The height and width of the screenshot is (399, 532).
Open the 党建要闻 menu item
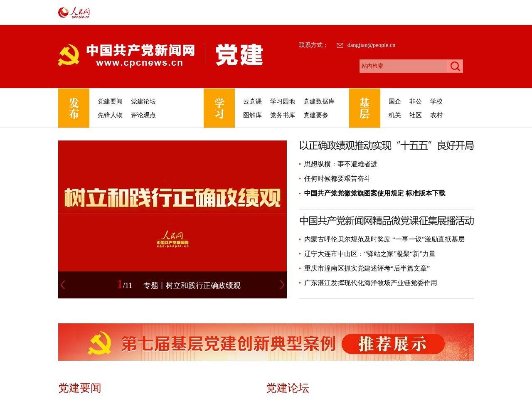pyautogui.click(x=110, y=101)
